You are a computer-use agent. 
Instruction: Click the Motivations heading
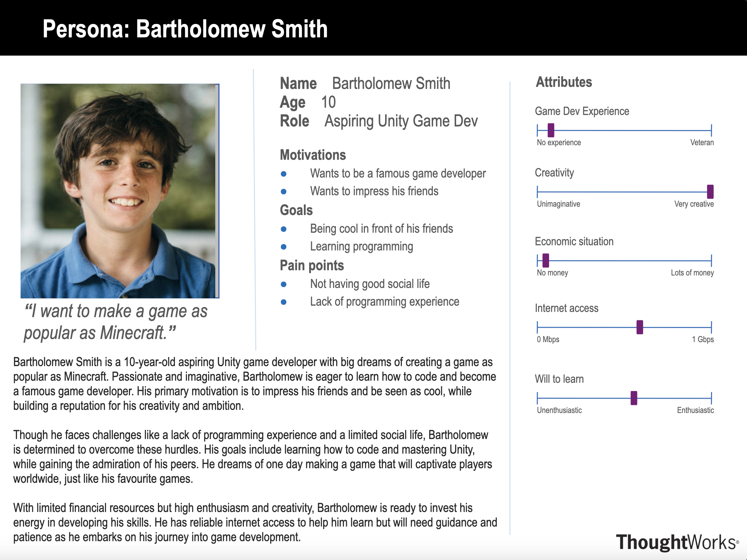pos(313,155)
